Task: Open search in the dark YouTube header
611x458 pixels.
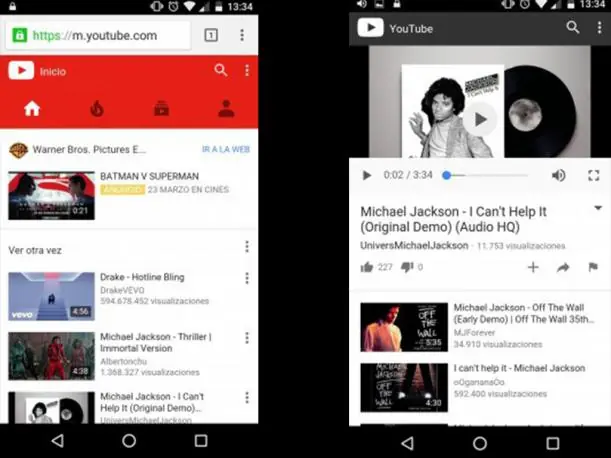Action: click(x=572, y=27)
